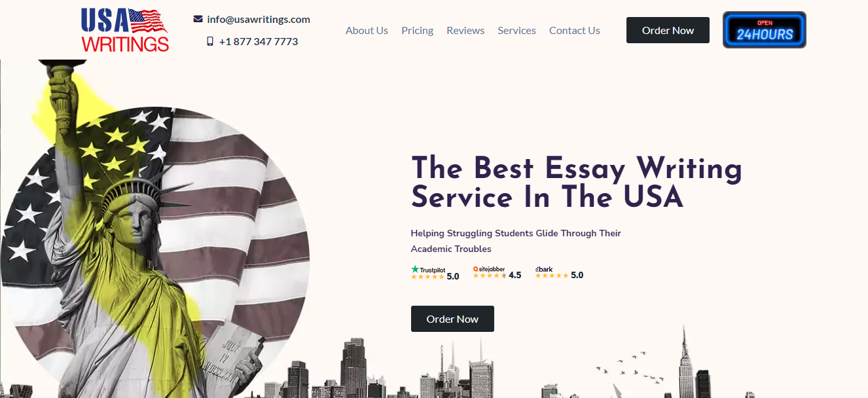Open the About Us page
The height and width of the screenshot is (398, 868).
(367, 30)
